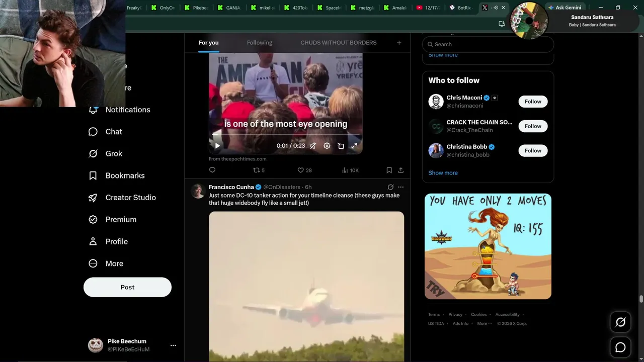This screenshot has height=362, width=644.
Task: Switch to the 420Tok browser tab
Action: pyautogui.click(x=296, y=8)
